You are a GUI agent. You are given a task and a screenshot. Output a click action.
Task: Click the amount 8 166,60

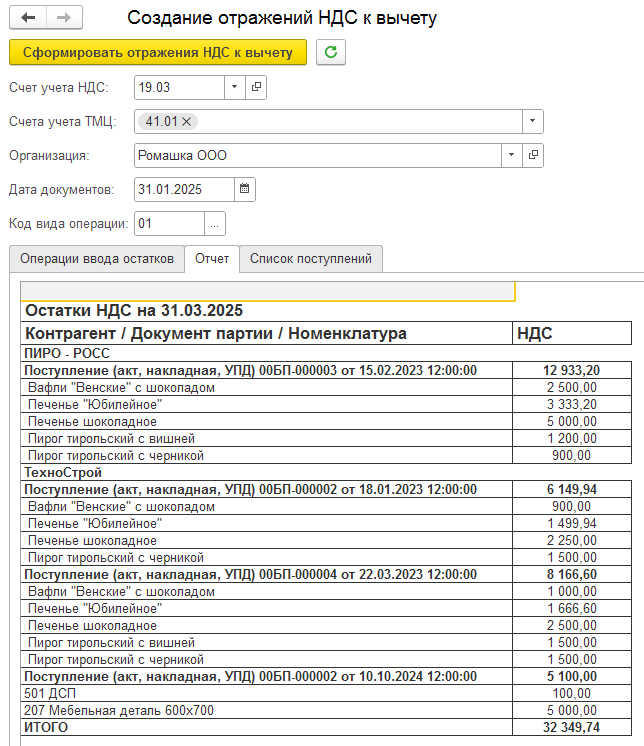[572, 574]
